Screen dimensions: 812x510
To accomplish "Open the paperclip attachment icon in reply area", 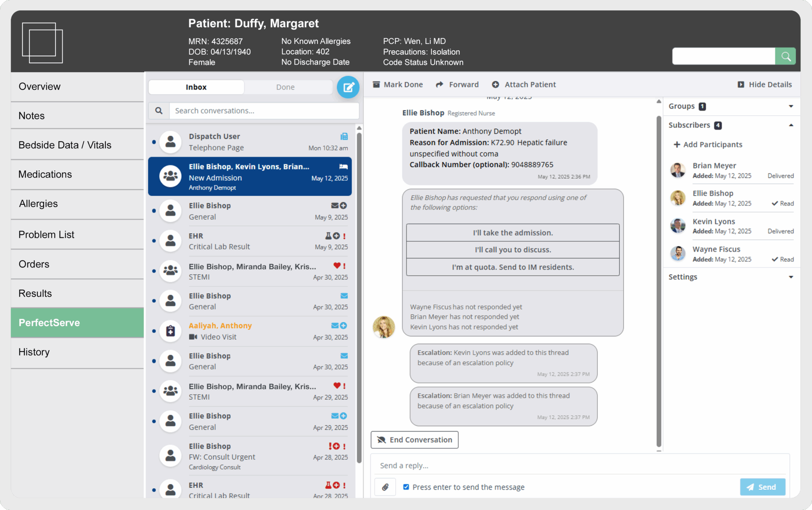I will [x=385, y=487].
